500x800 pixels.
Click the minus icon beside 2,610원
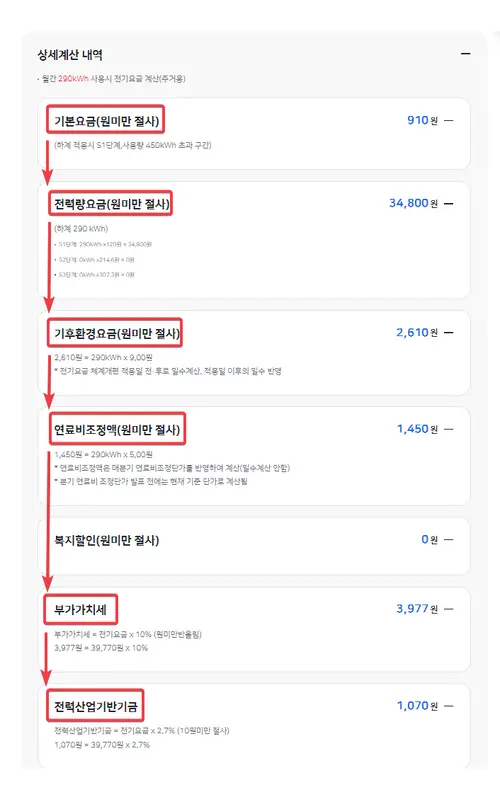[x=448, y=333]
